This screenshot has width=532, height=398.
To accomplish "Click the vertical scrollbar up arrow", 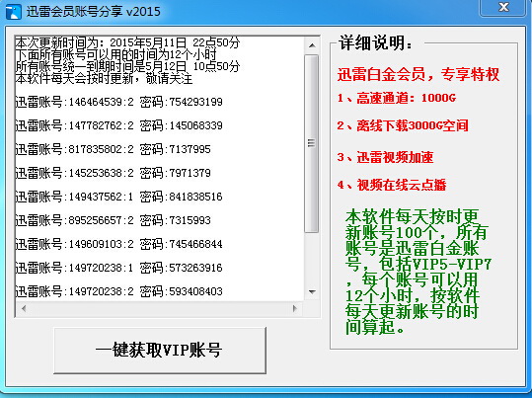I will click(312, 44).
